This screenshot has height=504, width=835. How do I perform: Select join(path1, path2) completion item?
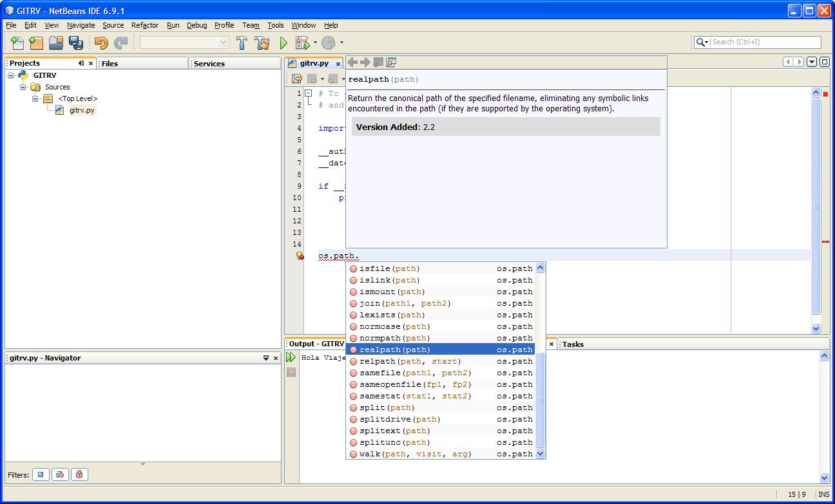(x=441, y=303)
